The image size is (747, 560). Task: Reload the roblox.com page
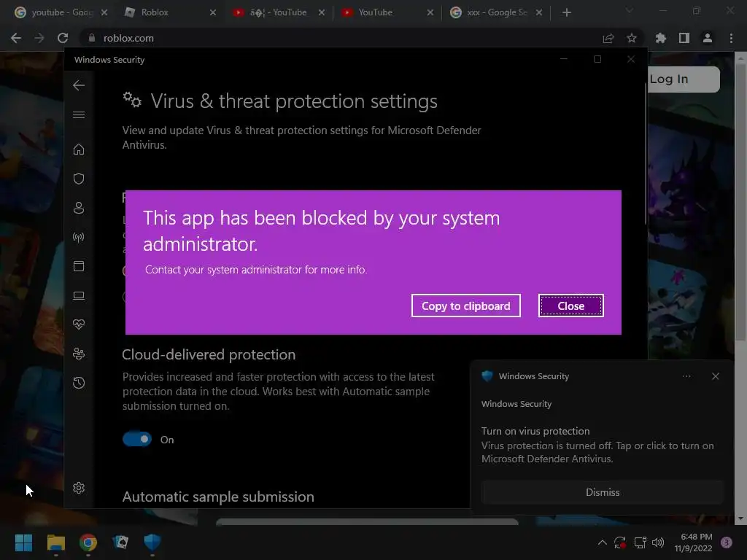tap(63, 38)
